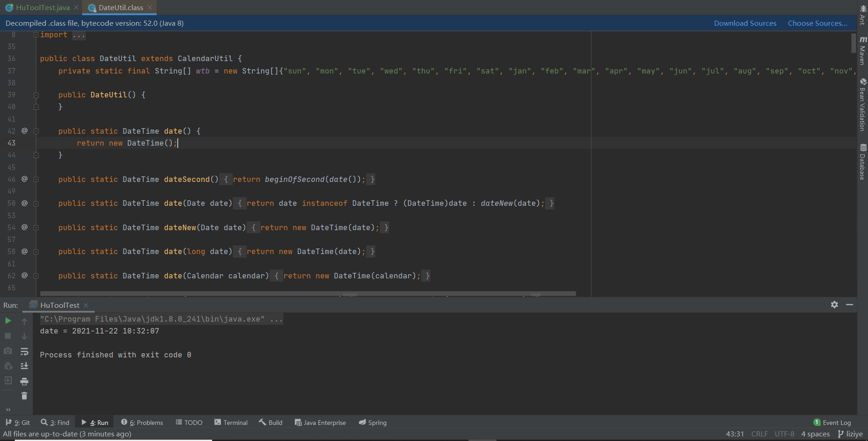
Task: Open Bean Validation tool window
Action: (x=862, y=105)
